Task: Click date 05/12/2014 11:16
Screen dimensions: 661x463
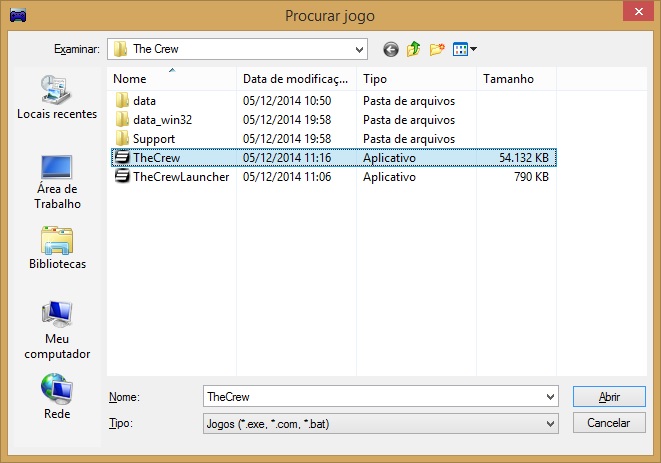Action: click(x=287, y=158)
